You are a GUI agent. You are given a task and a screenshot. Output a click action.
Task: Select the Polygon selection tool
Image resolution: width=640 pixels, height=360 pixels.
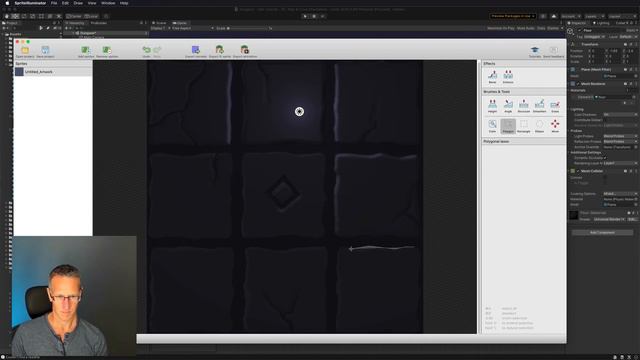[508, 126]
